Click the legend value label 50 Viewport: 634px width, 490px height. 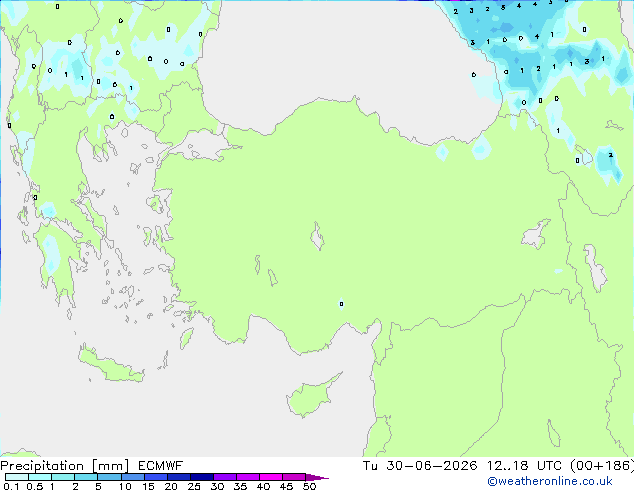[x=309, y=486]
